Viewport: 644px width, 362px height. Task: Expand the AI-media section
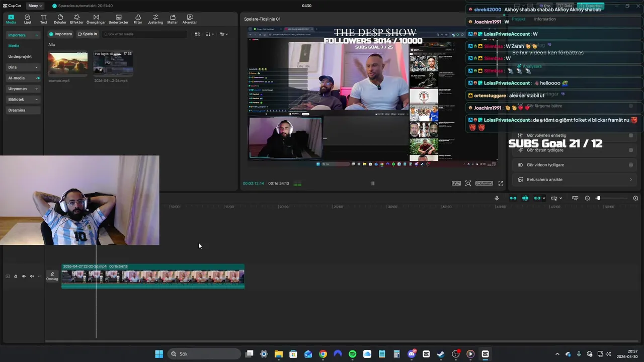tap(37, 78)
